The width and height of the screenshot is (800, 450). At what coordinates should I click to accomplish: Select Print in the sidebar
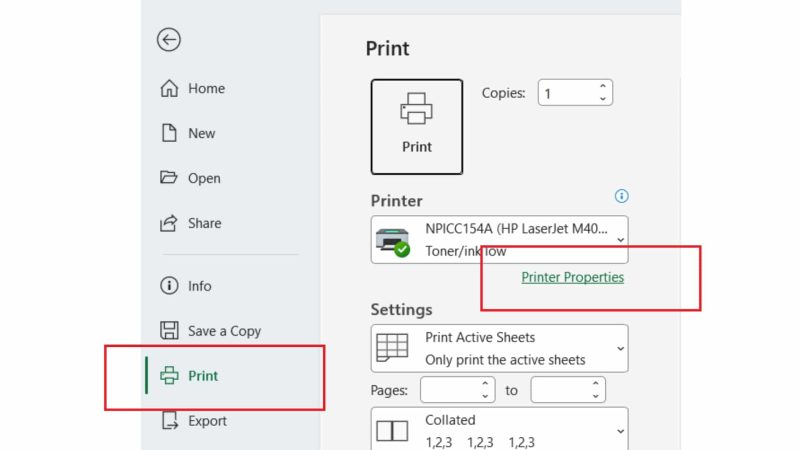[x=203, y=376]
